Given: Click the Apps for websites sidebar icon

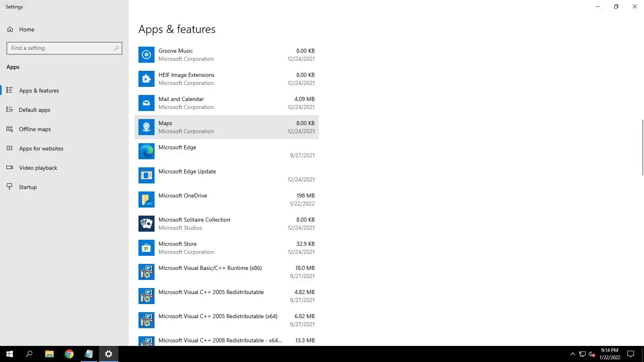Looking at the screenshot, I should pyautogui.click(x=10, y=148).
